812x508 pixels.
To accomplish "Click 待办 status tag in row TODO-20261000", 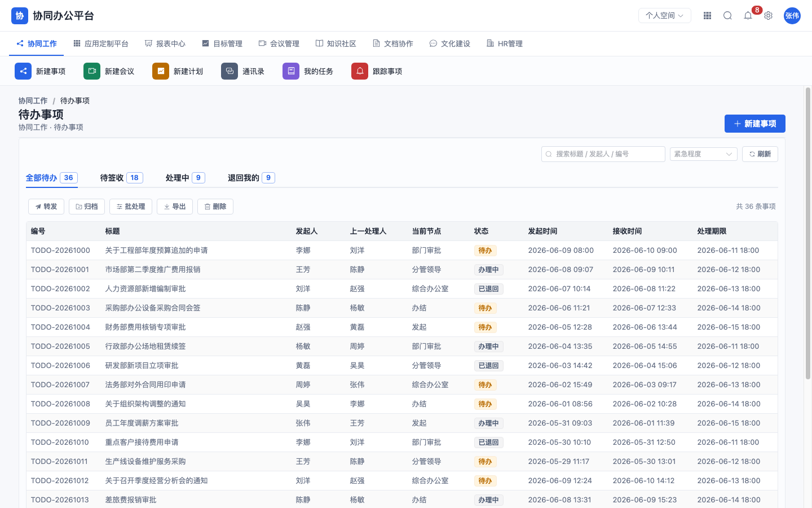I will point(485,251).
